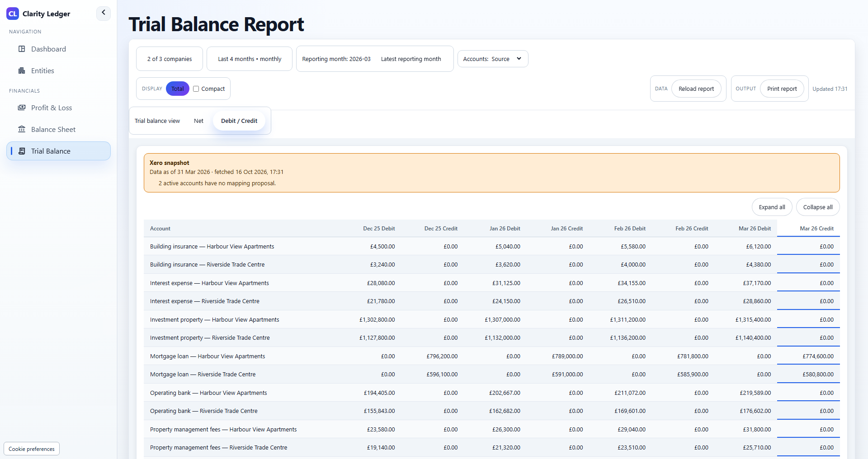This screenshot has width=868, height=459.
Task: Click the Balance Sheet bank icon
Action: pos(22,129)
